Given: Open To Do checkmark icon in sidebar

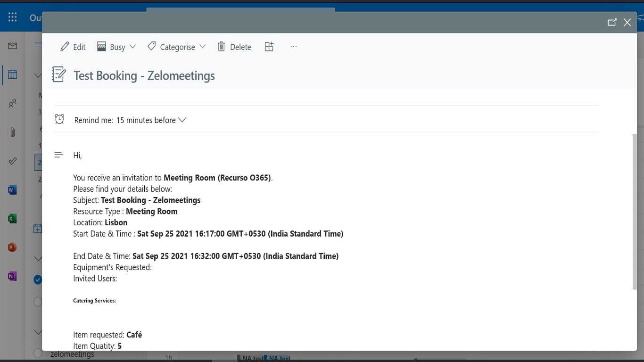Looking at the screenshot, I should coord(13,161).
